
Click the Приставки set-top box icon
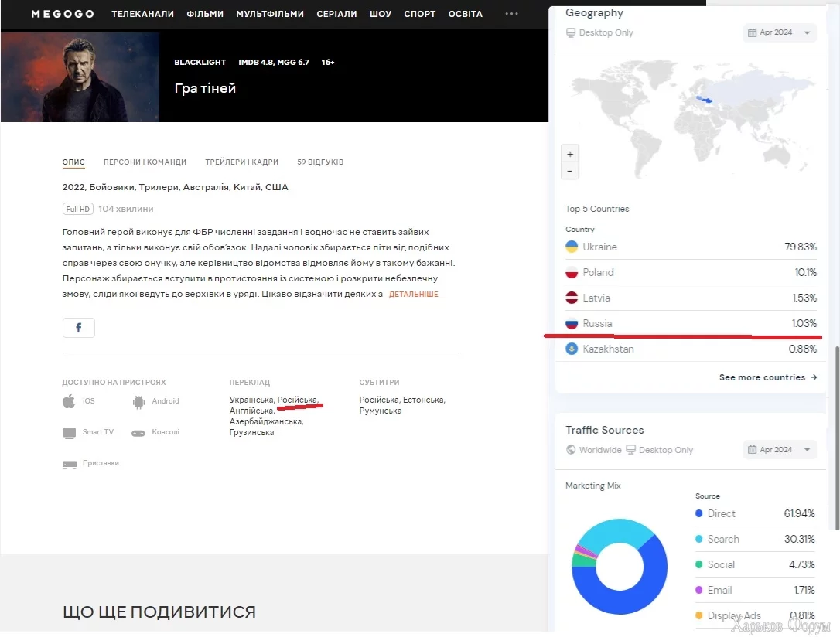[70, 464]
